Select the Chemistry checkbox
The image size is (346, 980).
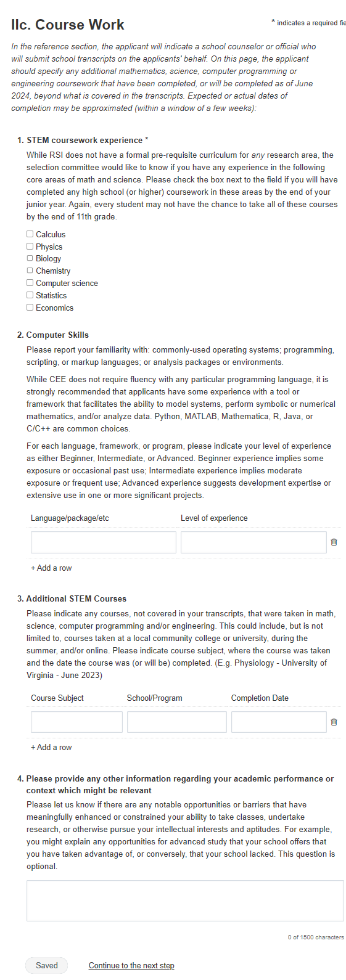[x=30, y=271]
